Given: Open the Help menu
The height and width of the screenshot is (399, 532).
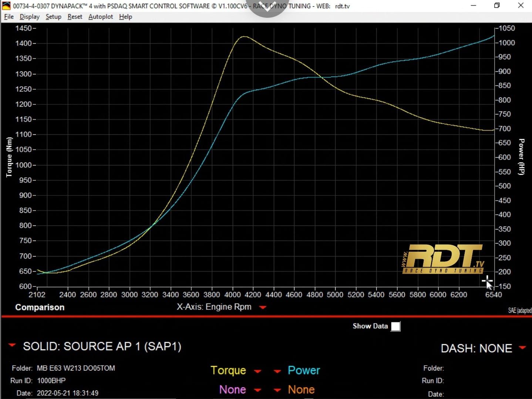Looking at the screenshot, I should tap(125, 17).
